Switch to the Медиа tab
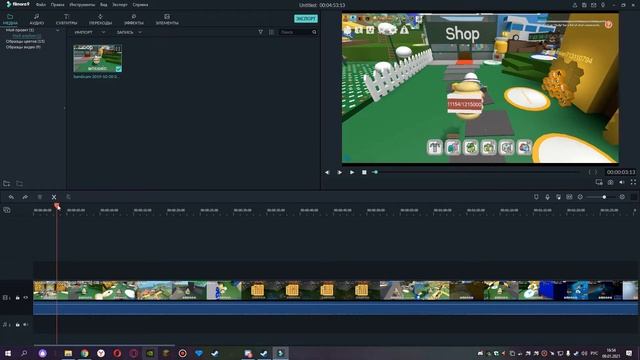 pyautogui.click(x=10, y=19)
